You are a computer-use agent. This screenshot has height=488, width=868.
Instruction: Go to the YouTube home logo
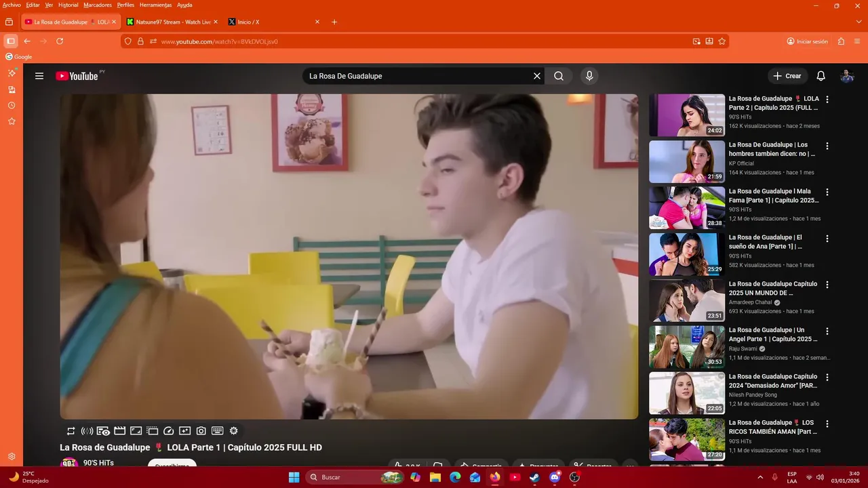(77, 76)
